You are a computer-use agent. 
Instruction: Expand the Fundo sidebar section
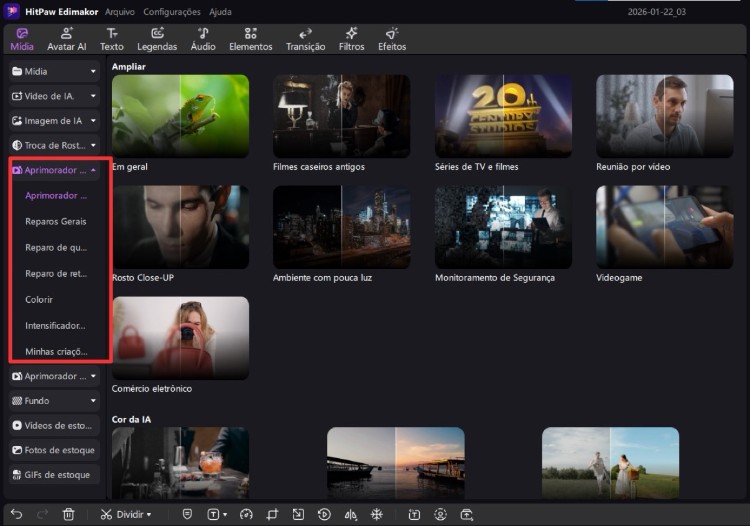tap(54, 401)
